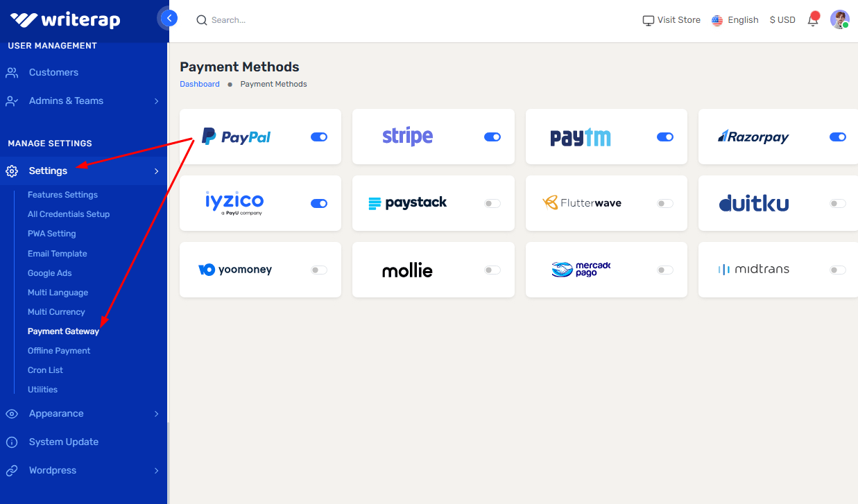Turn off the Stripe payment toggle

pos(492,137)
